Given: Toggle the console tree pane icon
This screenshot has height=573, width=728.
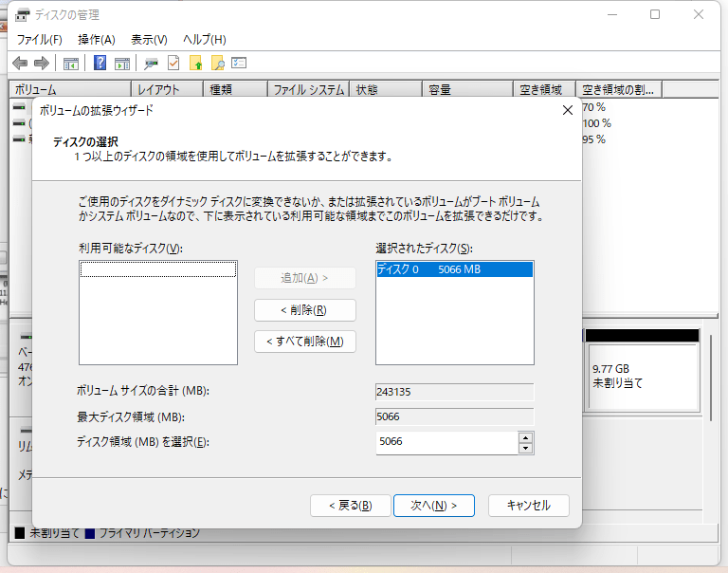Looking at the screenshot, I should 70,64.
